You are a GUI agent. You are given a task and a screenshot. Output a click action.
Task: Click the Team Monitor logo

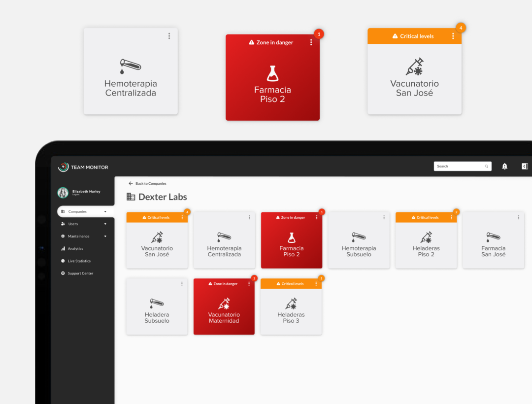83,168
